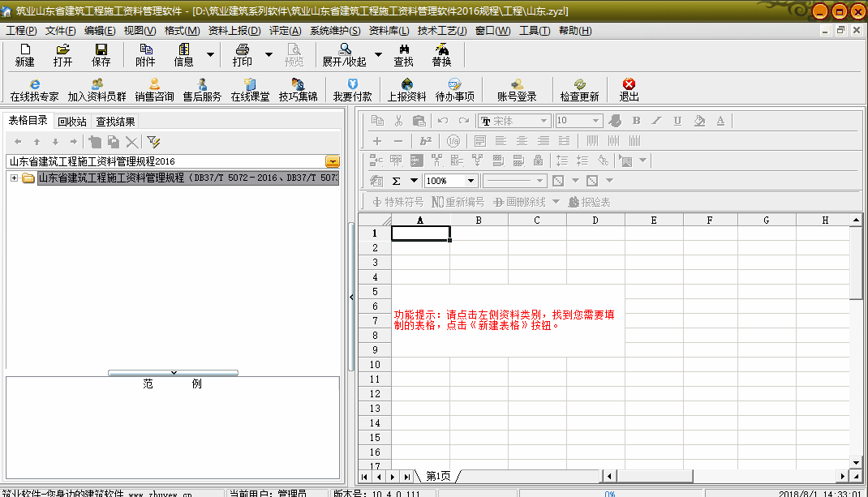Open the 资料库 menu
The width and height of the screenshot is (868, 497).
tap(389, 31)
